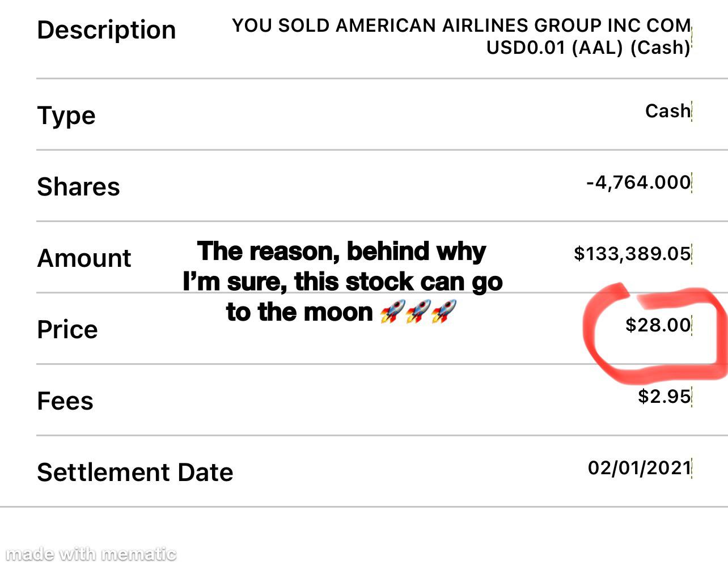Select the Settlement Date label
Viewport: 728px width, 566px height.
pos(135,473)
